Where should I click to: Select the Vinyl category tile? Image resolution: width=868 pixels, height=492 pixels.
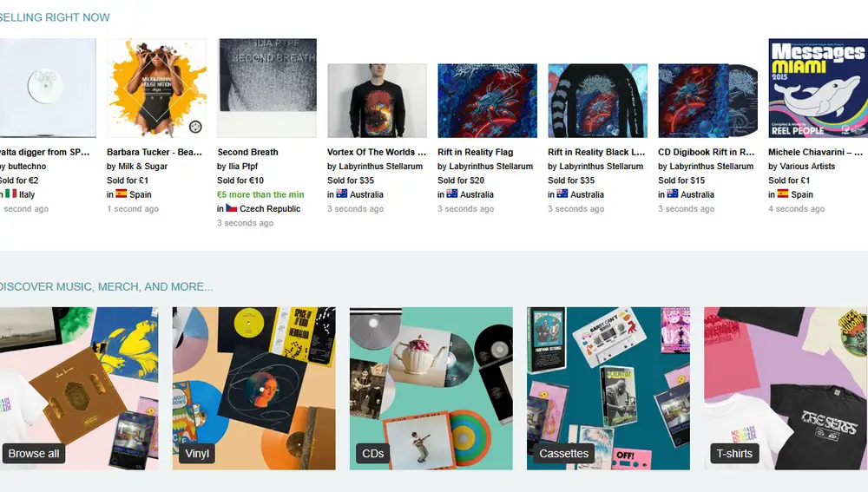[x=253, y=389]
